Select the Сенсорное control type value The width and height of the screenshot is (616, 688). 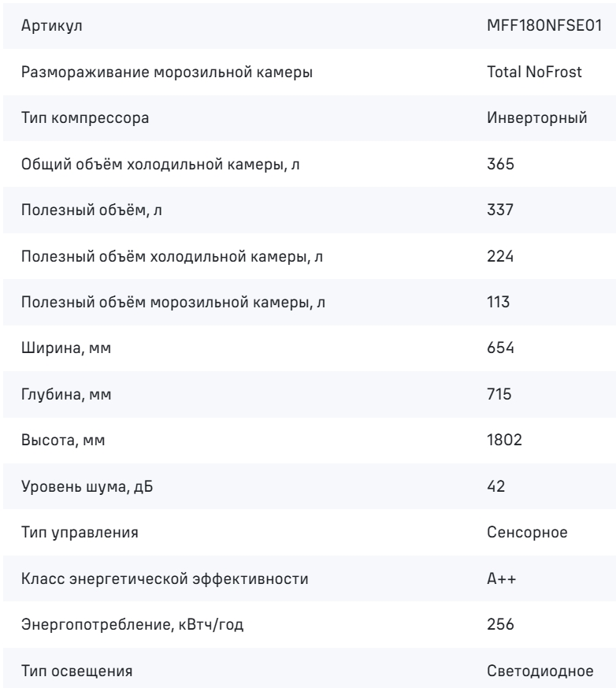point(527,532)
